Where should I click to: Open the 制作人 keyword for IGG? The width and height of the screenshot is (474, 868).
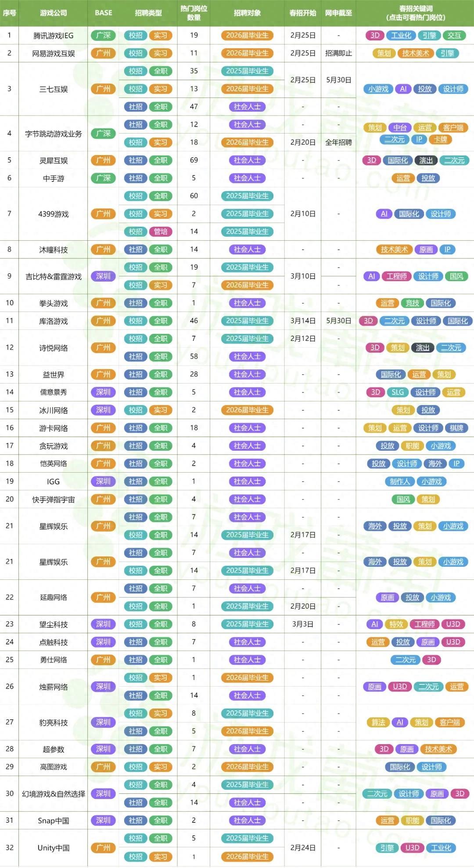click(x=400, y=481)
